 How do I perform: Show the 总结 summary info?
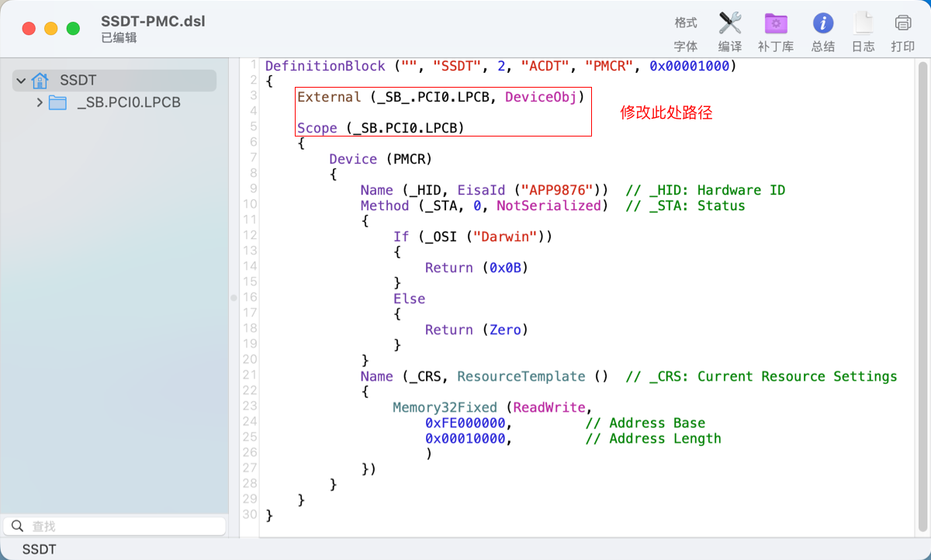tap(822, 23)
